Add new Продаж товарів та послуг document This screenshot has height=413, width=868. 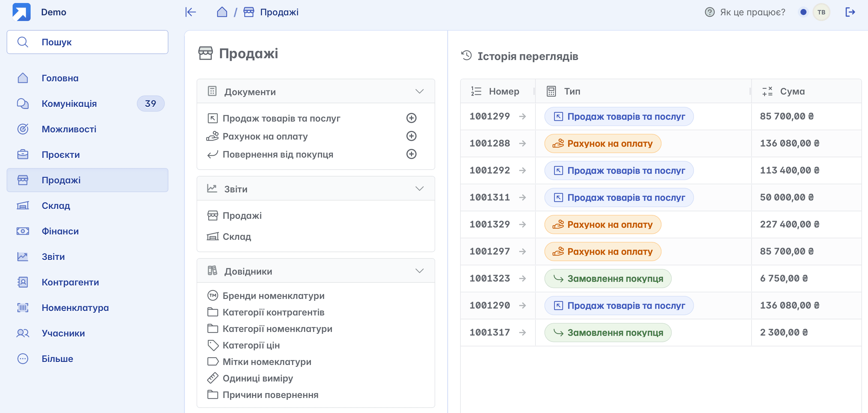411,118
